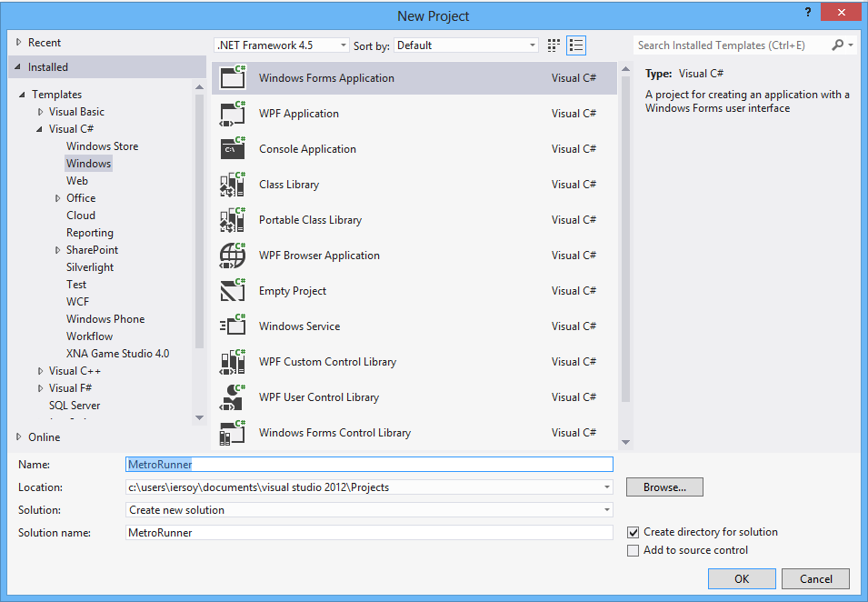
Task: Collapse the Visual C# tree node
Action: tap(39, 129)
